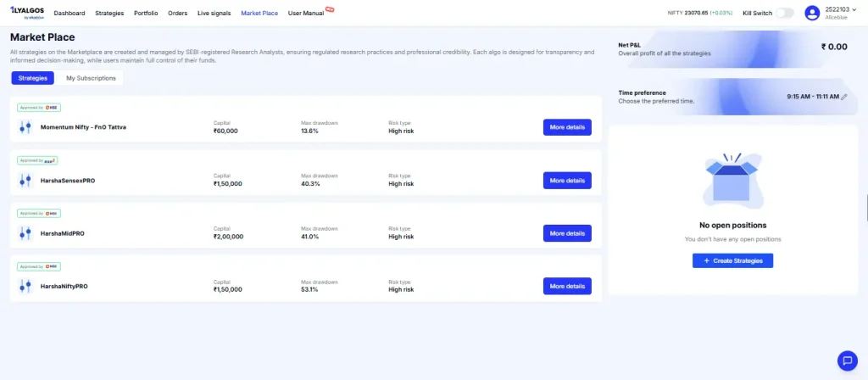The width and height of the screenshot is (868, 380).
Task: Toggle the Kill Switch
Action: point(784,13)
